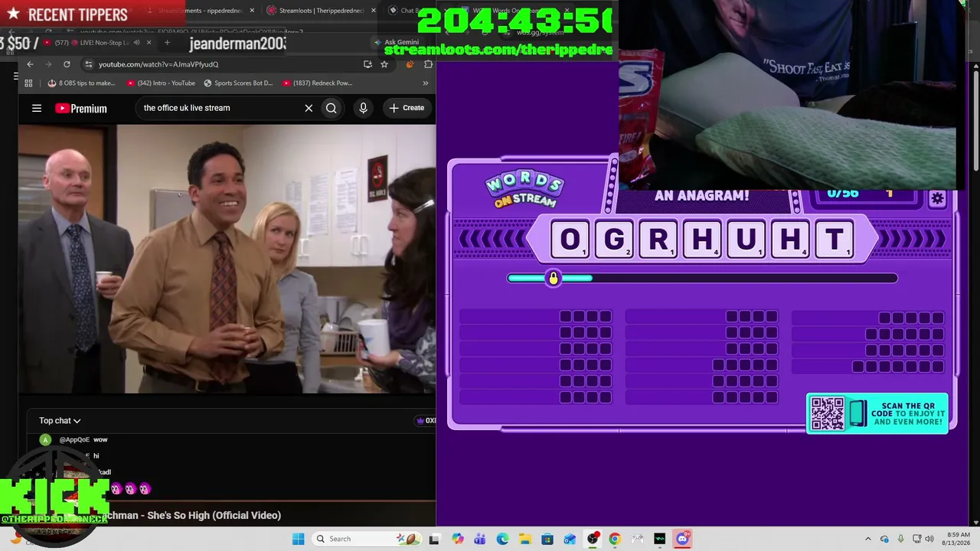This screenshot has width=980, height=551.
Task: Click the letter T tile
Action: point(835,240)
